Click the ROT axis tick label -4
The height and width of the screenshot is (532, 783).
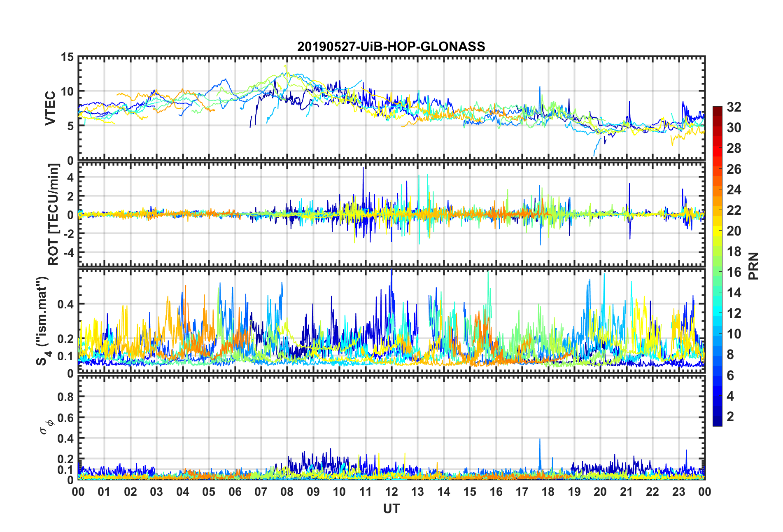tap(68, 252)
